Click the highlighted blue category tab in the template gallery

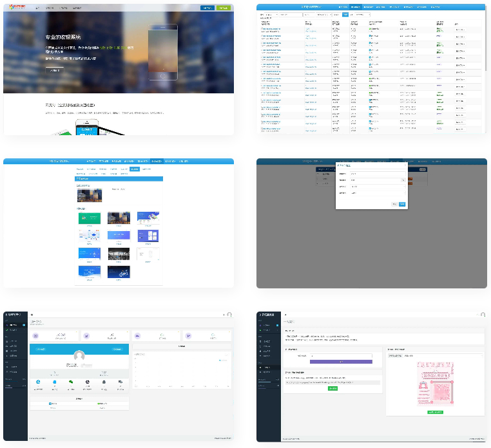tap(134, 169)
